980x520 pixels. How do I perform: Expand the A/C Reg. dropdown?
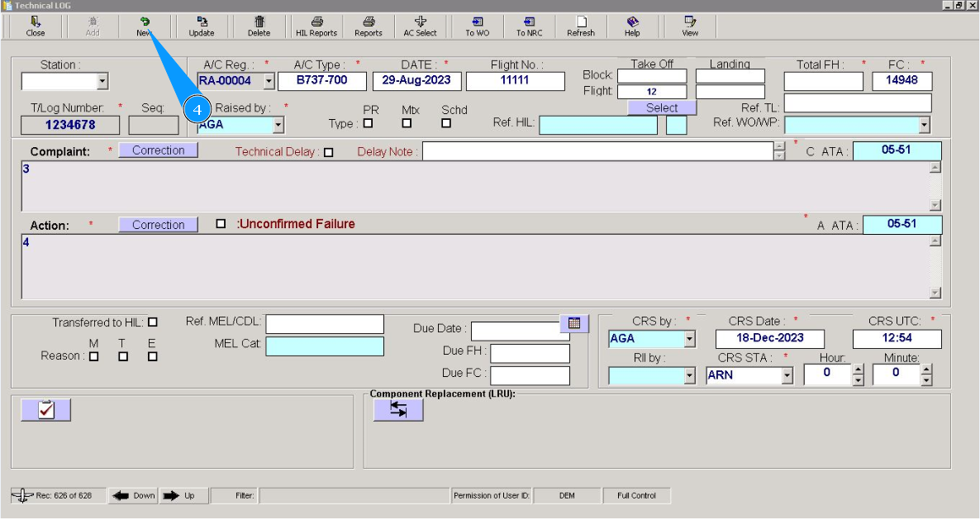point(269,81)
